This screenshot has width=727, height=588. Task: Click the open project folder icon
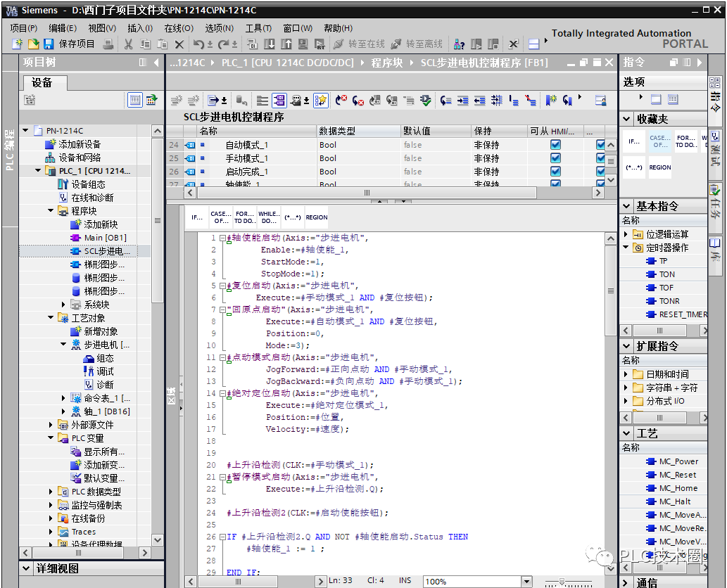pyautogui.click(x=33, y=44)
